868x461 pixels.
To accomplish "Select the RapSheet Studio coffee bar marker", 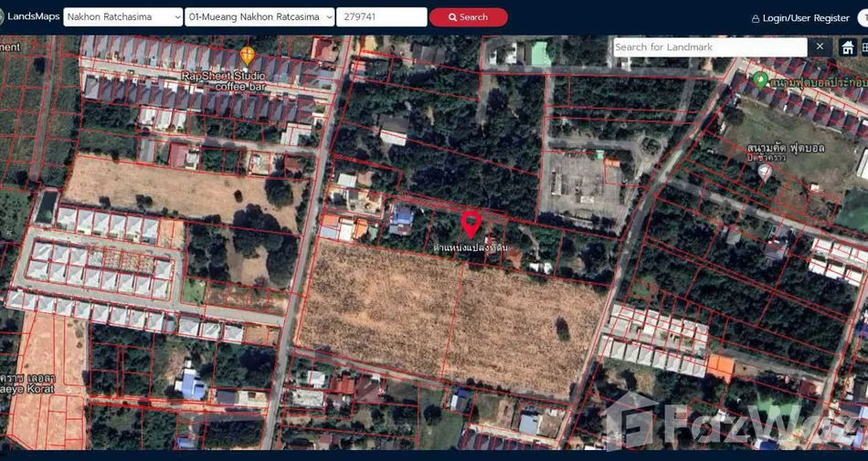I will coord(247,57).
